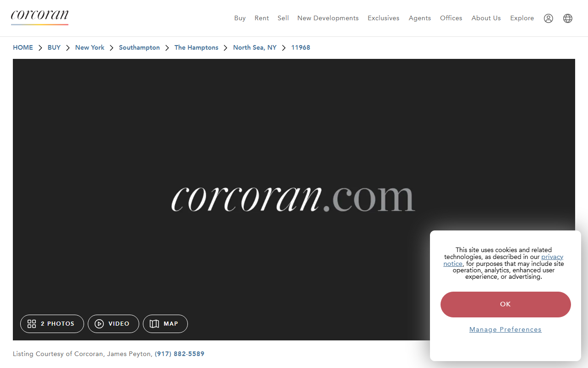
Task: Select the New York breadcrumb
Action: (90, 47)
